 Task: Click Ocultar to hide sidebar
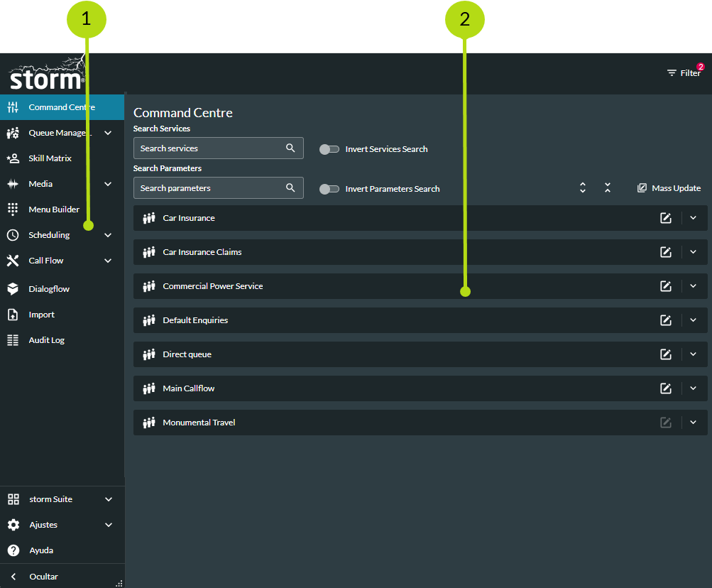[62, 576]
